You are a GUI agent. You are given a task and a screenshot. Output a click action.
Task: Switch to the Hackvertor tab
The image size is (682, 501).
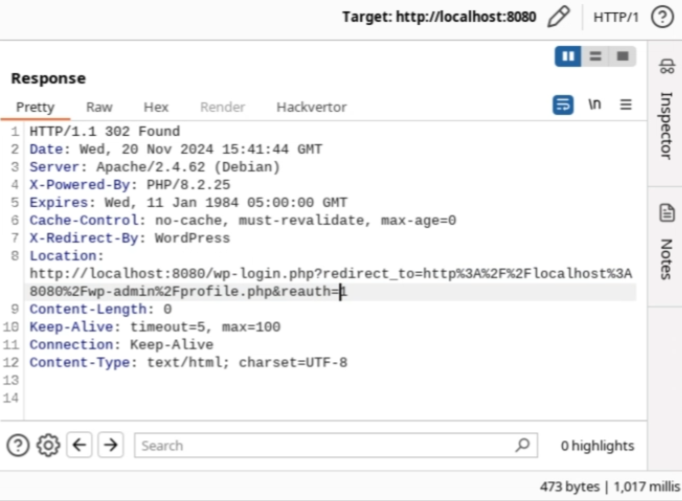coord(311,107)
